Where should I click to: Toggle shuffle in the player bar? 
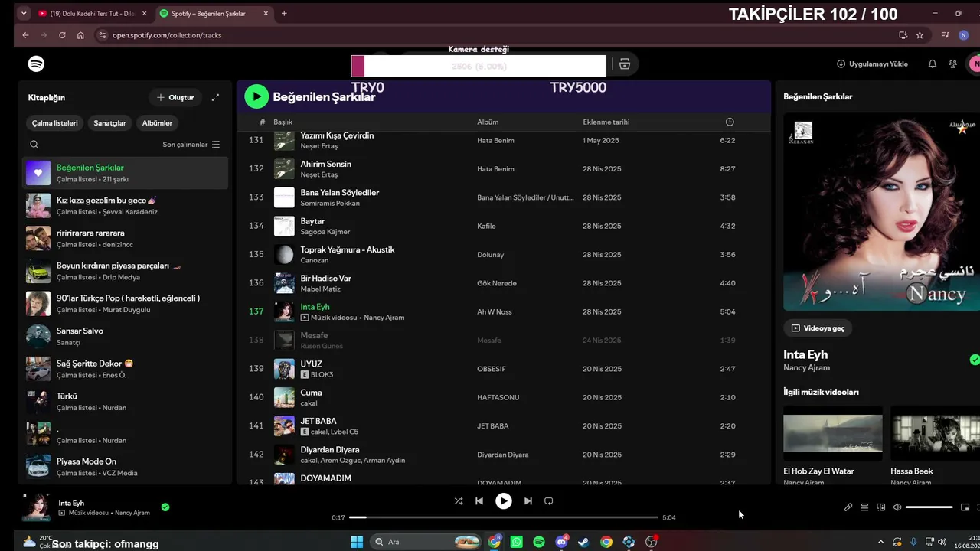pyautogui.click(x=458, y=501)
